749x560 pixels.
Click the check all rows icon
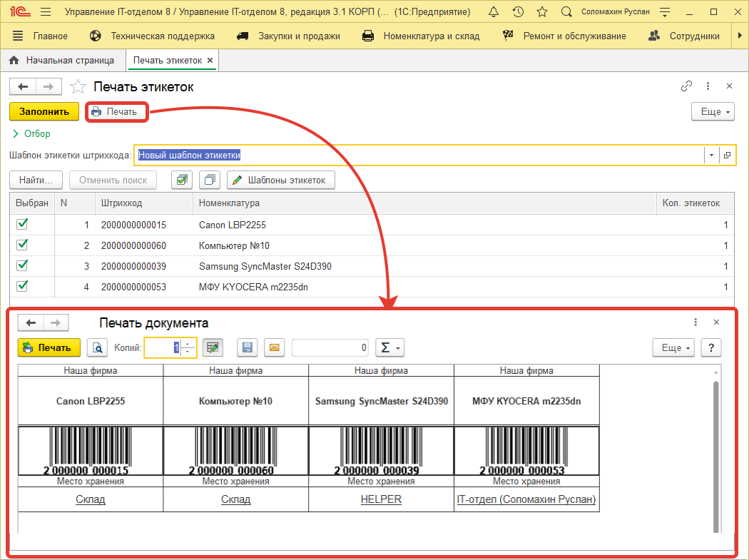(x=183, y=180)
